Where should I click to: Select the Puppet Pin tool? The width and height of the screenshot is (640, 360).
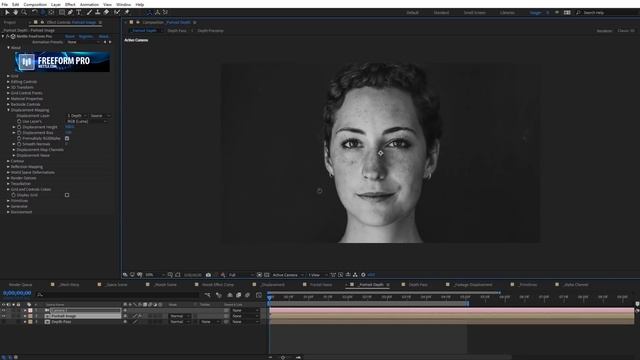[x=127, y=13]
